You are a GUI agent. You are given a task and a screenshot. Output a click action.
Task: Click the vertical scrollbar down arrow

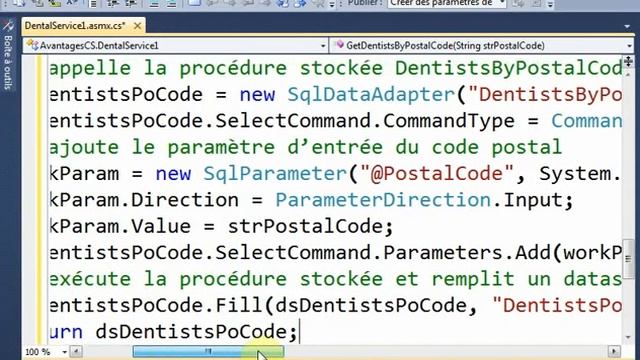coord(628,337)
